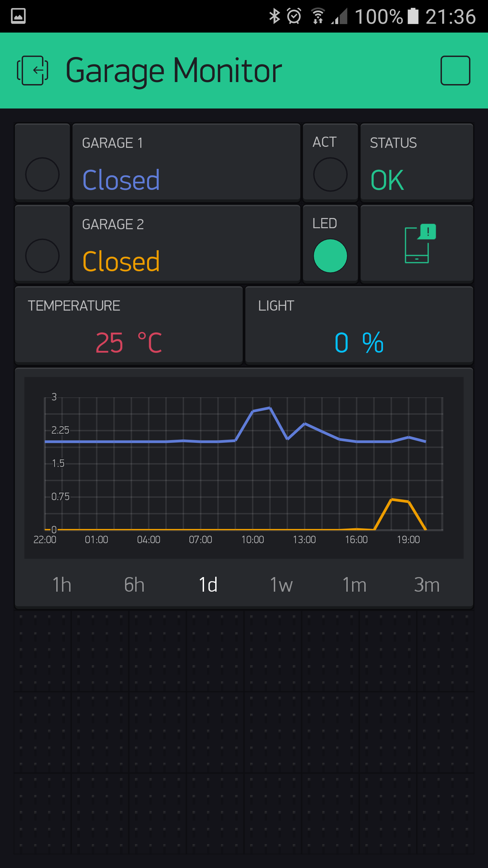Open the Garage 1 Closed display

(186, 163)
